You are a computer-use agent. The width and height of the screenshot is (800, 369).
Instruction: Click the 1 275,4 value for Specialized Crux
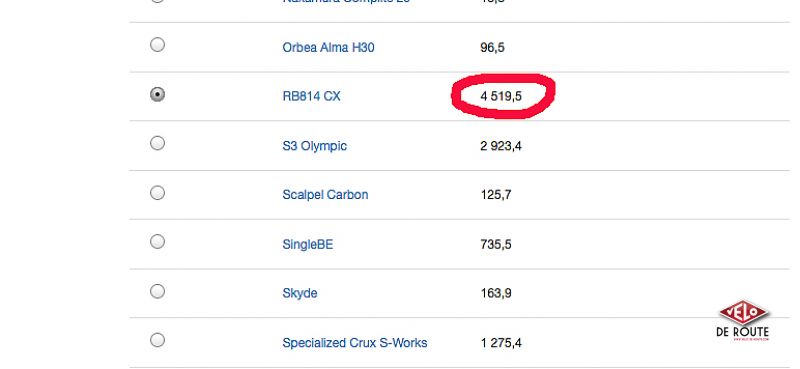(501, 343)
